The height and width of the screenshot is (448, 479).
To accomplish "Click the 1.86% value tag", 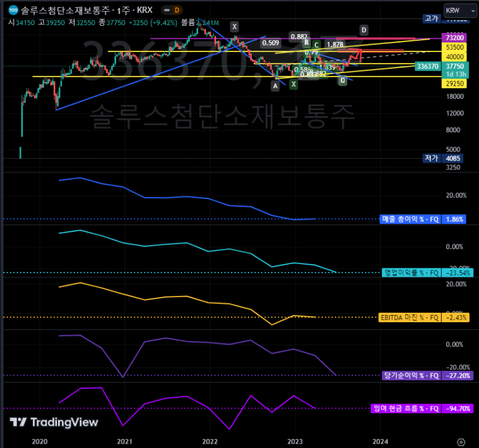I will [x=454, y=219].
